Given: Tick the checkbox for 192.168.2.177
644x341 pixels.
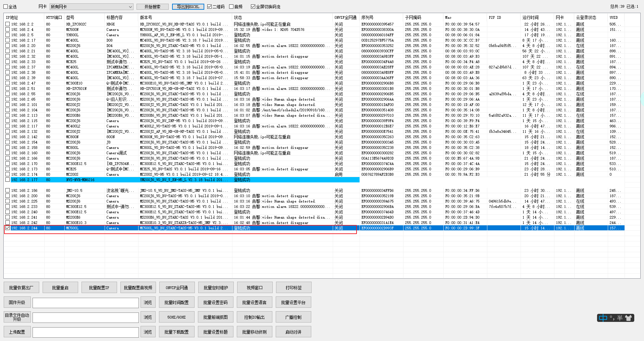Looking at the screenshot, I should pos(7,180).
